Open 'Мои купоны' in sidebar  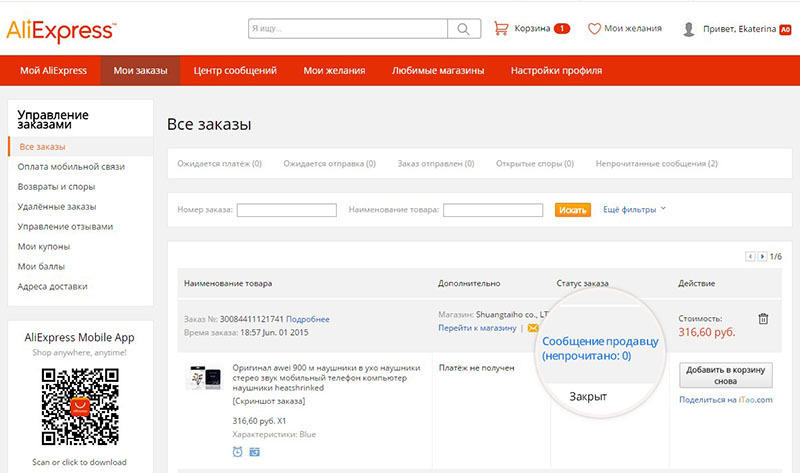43,246
